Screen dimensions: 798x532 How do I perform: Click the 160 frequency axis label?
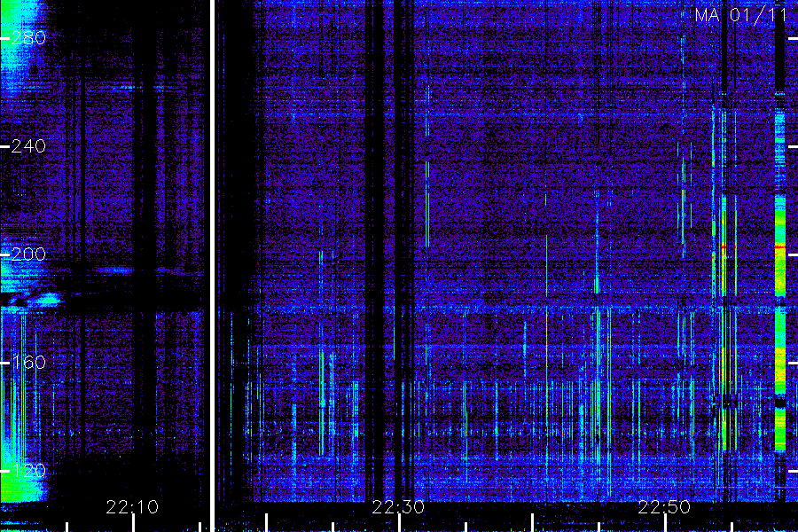[28, 363]
